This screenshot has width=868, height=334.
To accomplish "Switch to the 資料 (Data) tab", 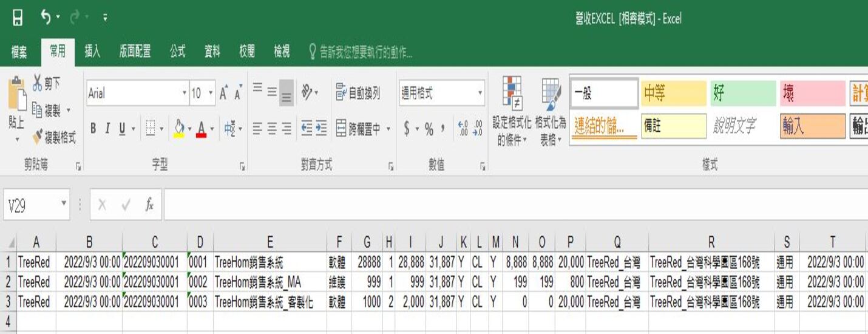I will click(x=212, y=52).
